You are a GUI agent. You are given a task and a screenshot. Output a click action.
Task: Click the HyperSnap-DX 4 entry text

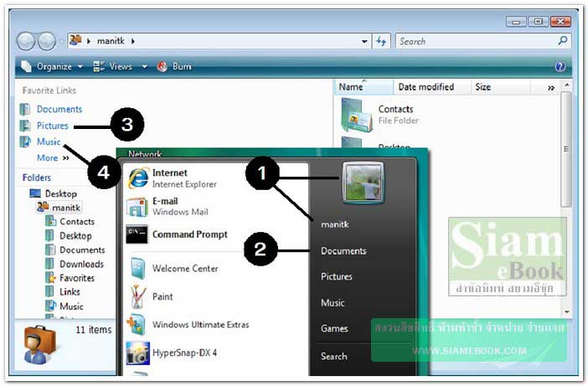coord(184,353)
